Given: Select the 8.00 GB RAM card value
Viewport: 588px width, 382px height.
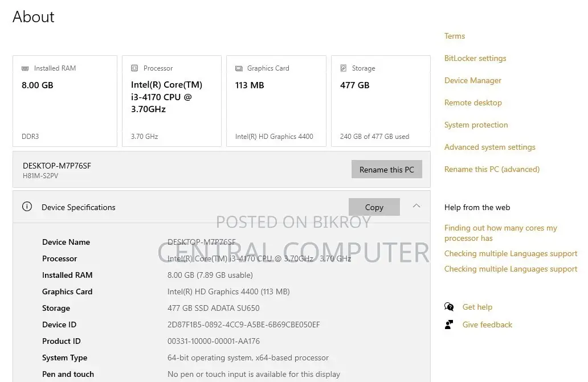Looking at the screenshot, I should [x=38, y=85].
